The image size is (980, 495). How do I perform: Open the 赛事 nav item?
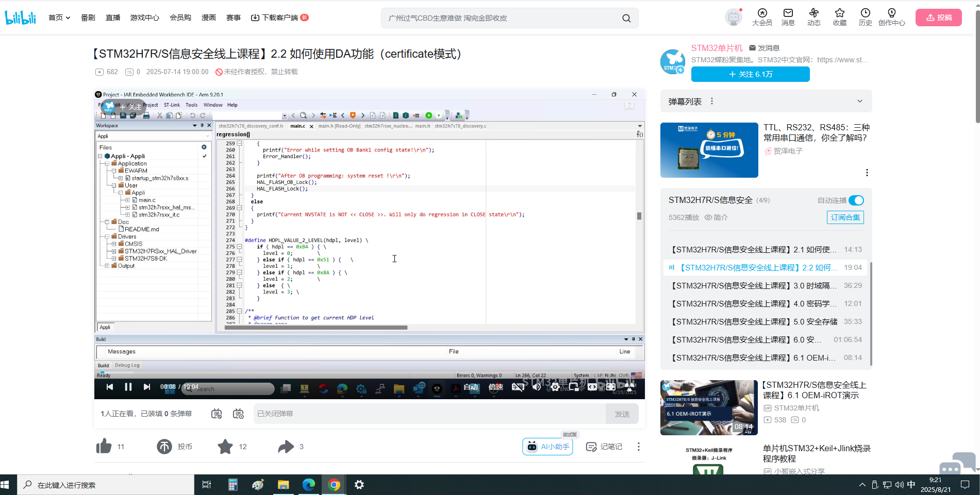[234, 18]
